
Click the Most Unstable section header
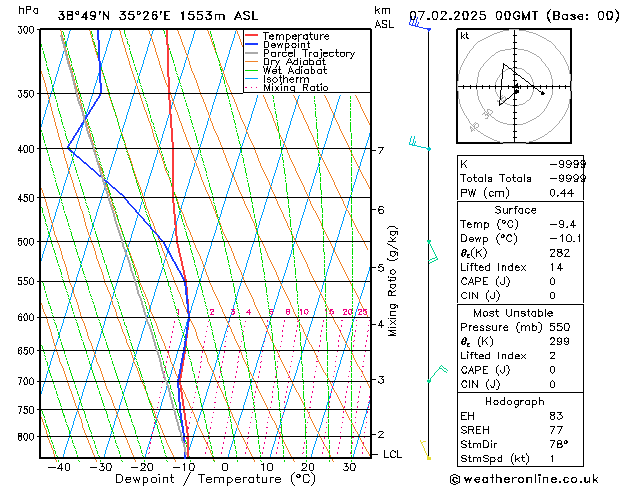(515, 313)
